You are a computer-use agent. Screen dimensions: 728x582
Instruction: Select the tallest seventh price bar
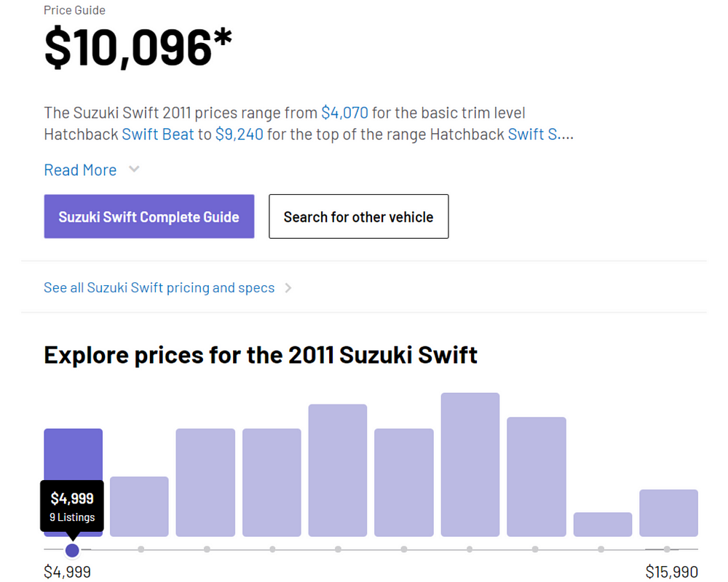pyautogui.click(x=470, y=465)
